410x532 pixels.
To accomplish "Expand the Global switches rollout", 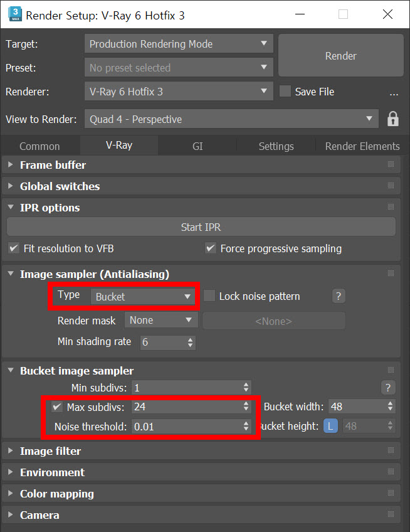I will [x=11, y=186].
